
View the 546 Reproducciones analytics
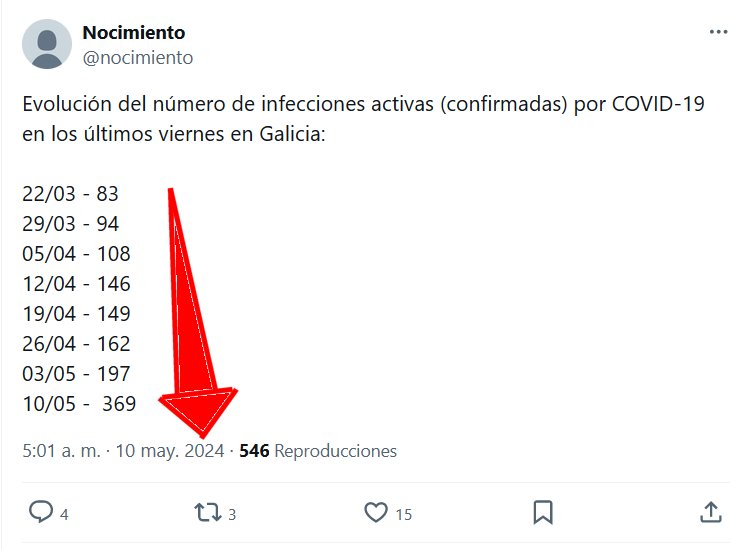click(x=318, y=451)
